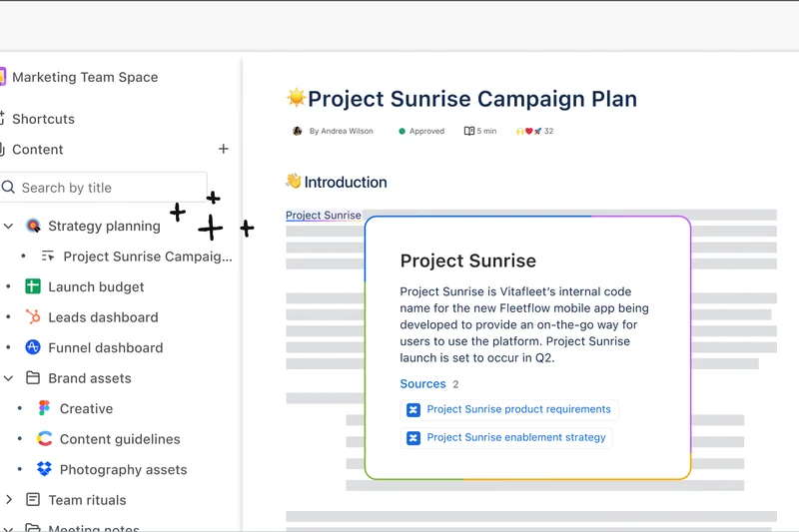Click the Confluence icon beside product requirements
The image size is (799, 532).
coord(413,410)
